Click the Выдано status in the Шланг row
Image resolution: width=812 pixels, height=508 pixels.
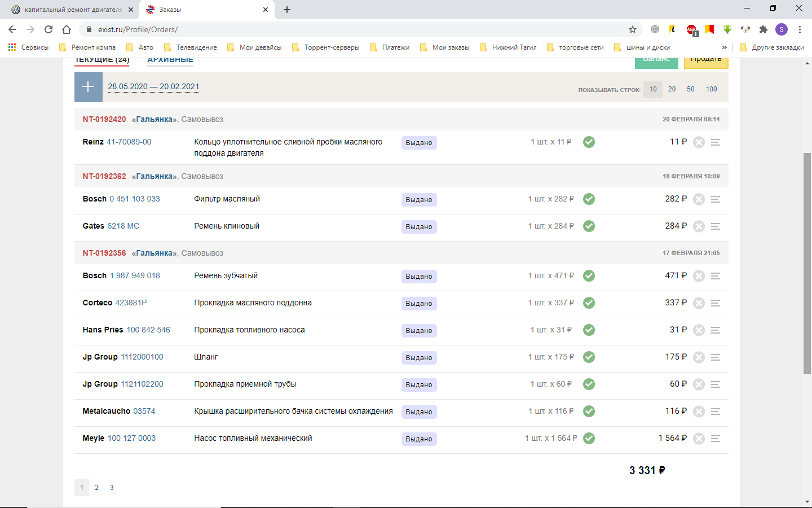[x=419, y=358]
